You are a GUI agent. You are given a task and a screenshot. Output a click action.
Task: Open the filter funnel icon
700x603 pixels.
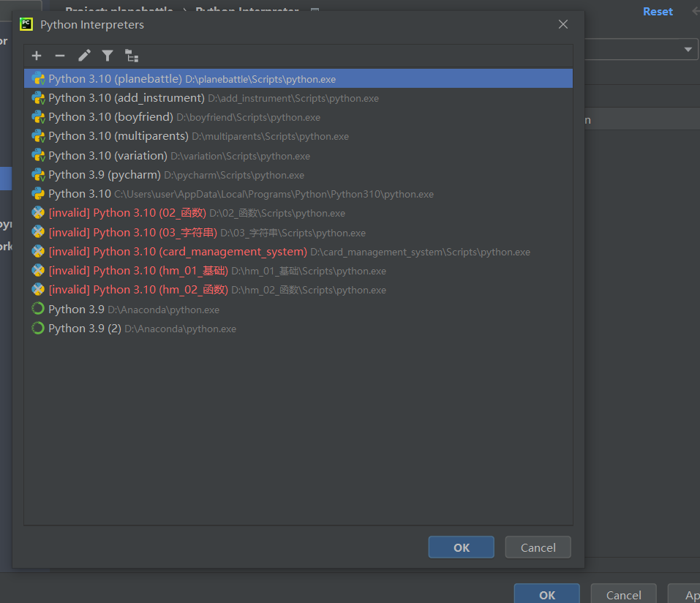107,56
